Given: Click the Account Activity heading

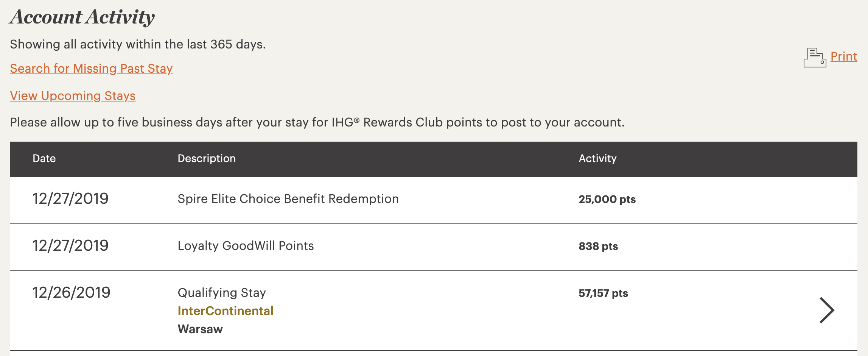Looking at the screenshot, I should (x=82, y=17).
